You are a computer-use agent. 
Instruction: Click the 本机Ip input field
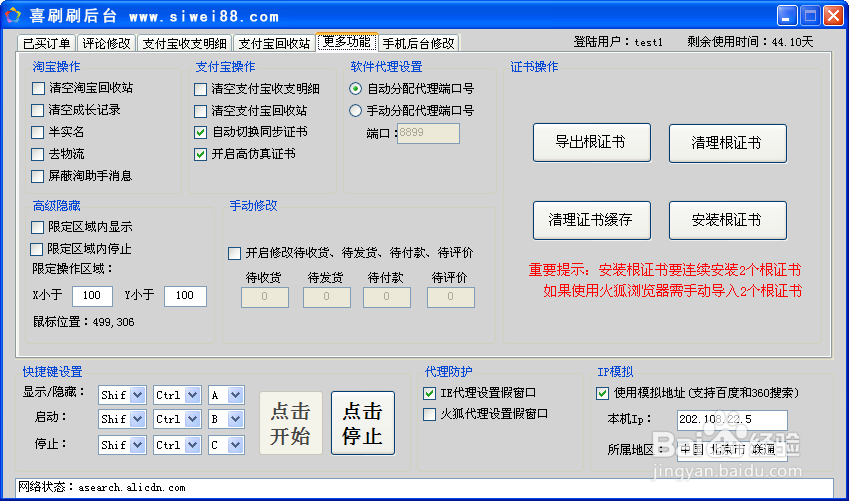tap(732, 420)
